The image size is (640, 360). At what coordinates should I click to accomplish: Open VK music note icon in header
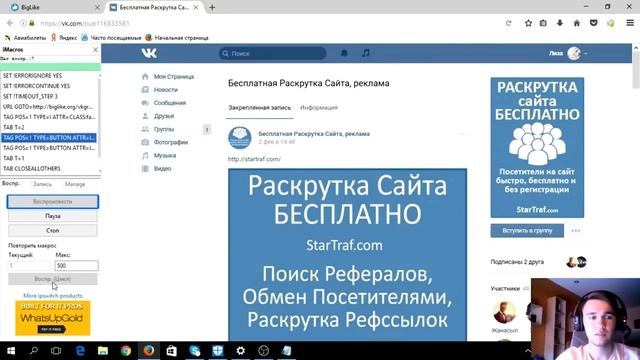pyautogui.click(x=366, y=53)
